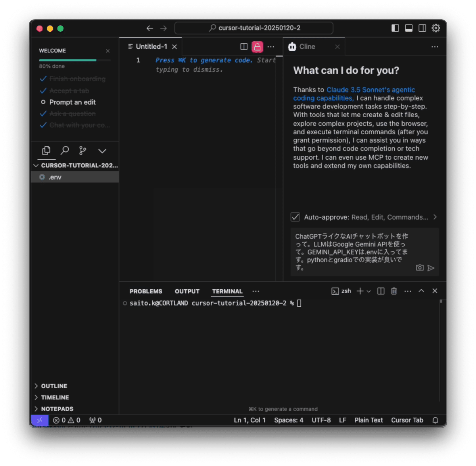476x466 pixels.
Task: Select the Cline panel tab
Action: click(313, 47)
